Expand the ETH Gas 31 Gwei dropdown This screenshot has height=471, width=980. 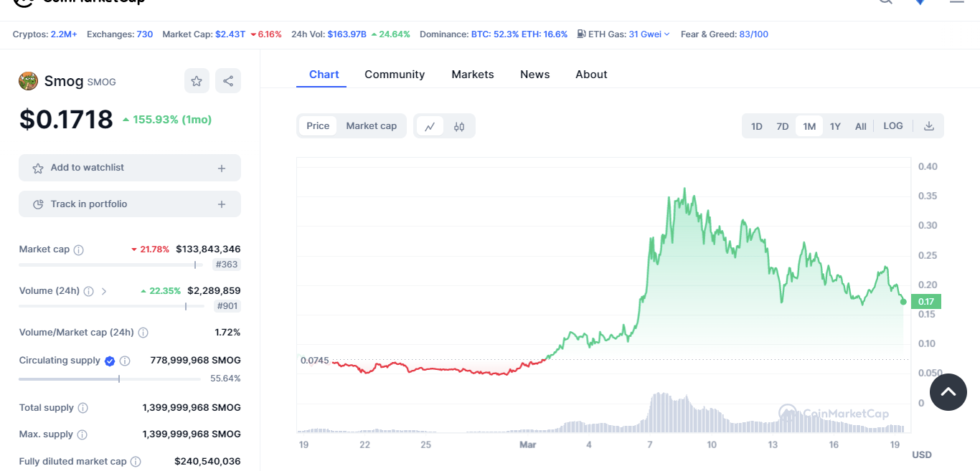[649, 34]
